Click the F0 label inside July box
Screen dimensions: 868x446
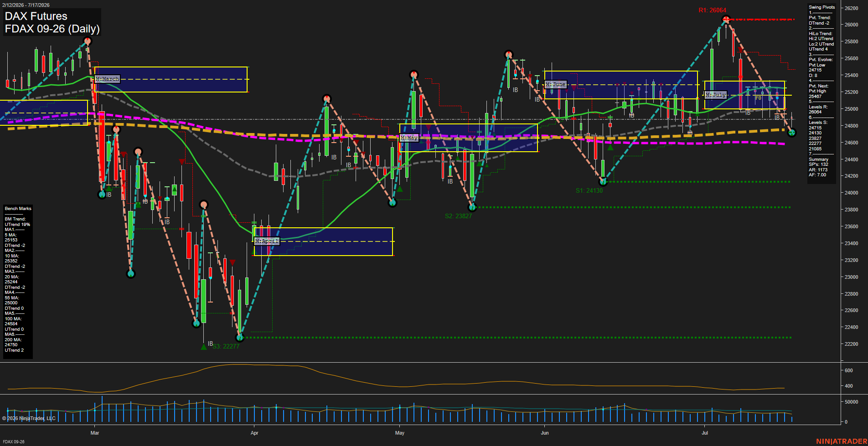[758, 98]
